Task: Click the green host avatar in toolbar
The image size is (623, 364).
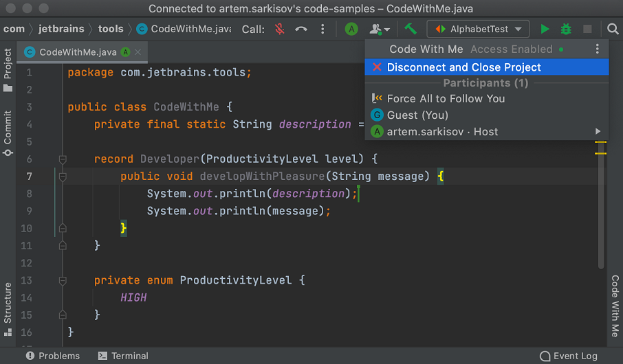Action: click(x=351, y=29)
